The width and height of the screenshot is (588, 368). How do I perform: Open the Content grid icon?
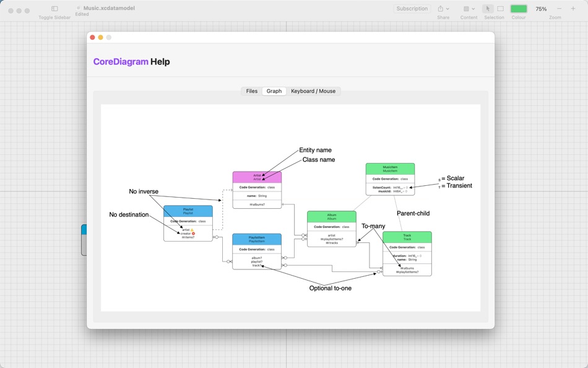pyautogui.click(x=466, y=9)
